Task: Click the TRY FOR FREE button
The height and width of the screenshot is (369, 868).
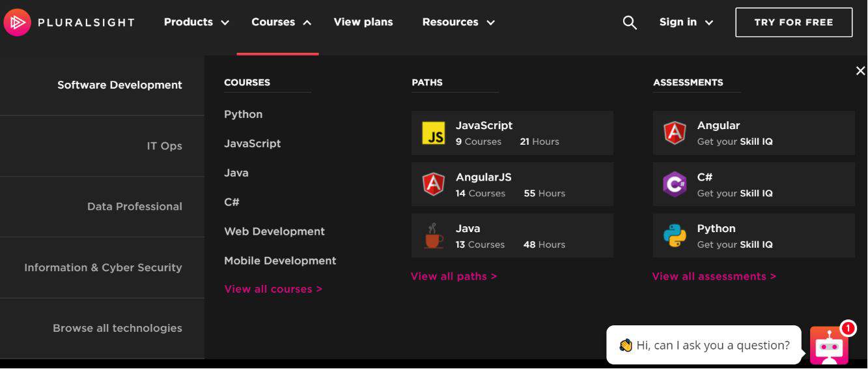Action: (x=794, y=22)
